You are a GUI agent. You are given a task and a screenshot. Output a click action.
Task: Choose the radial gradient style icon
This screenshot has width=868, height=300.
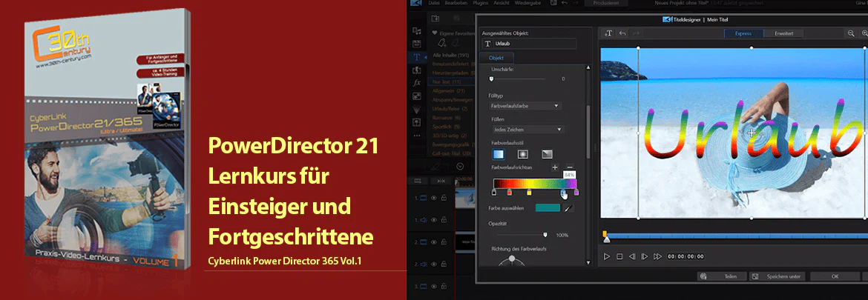point(522,153)
